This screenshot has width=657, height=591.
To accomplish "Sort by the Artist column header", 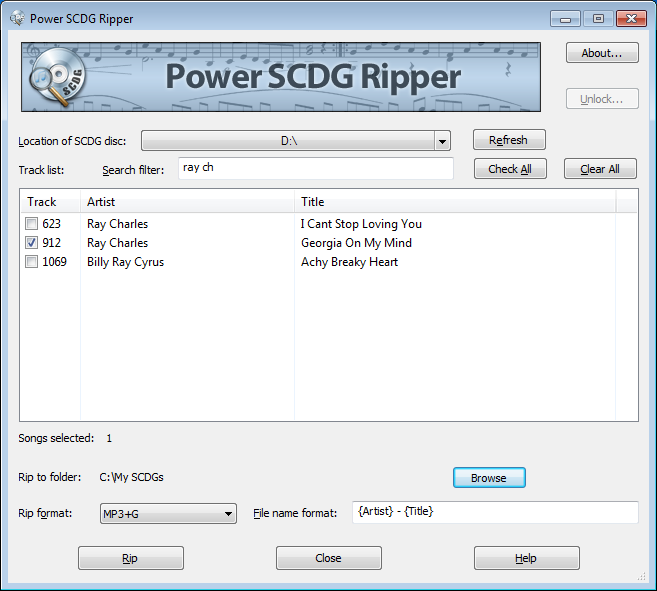I will point(187,202).
